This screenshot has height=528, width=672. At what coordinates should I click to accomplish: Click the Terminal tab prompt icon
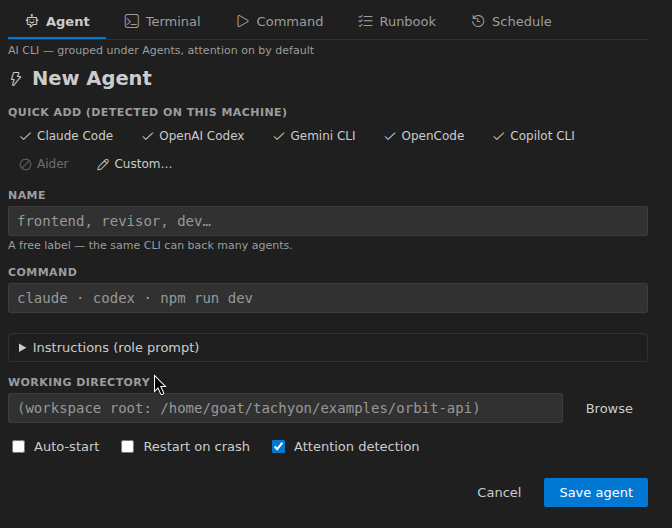tap(132, 21)
